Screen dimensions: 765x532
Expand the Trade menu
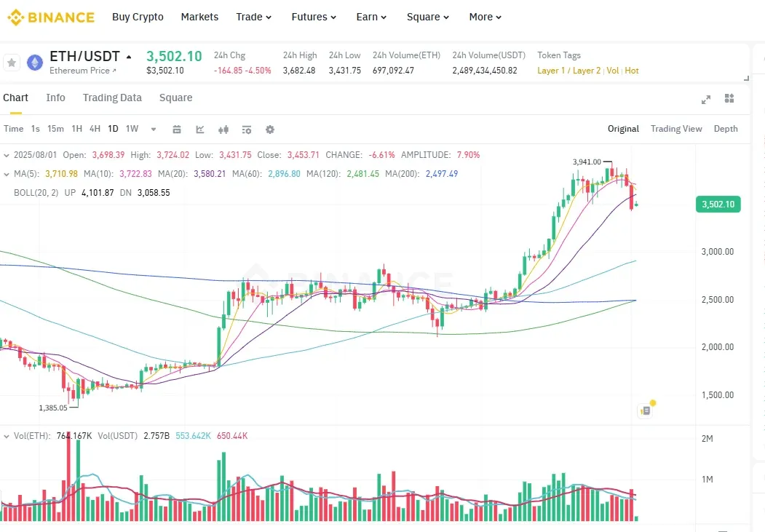[253, 17]
